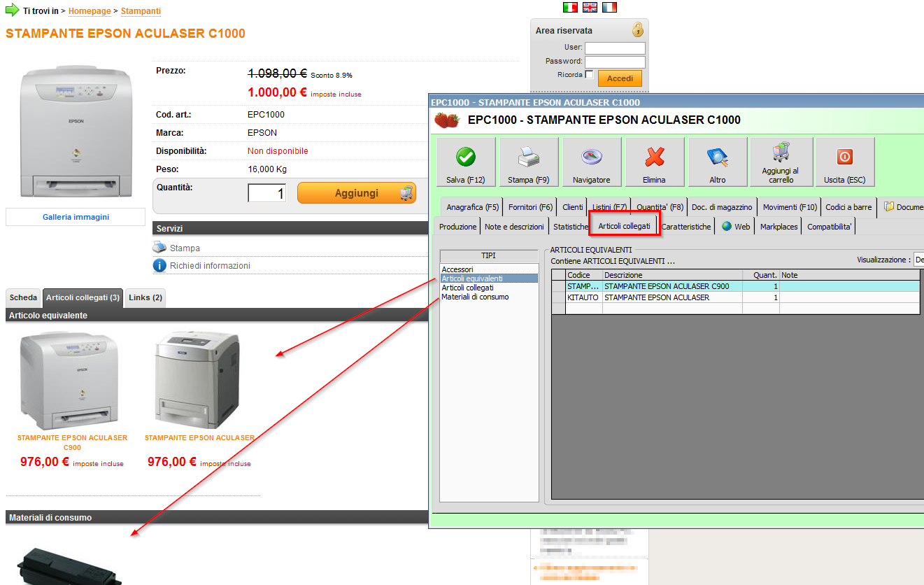Viewport: 924px width, 585px height.
Task: Open the Anagrafica (F5) tab
Action: pyautogui.click(x=473, y=207)
